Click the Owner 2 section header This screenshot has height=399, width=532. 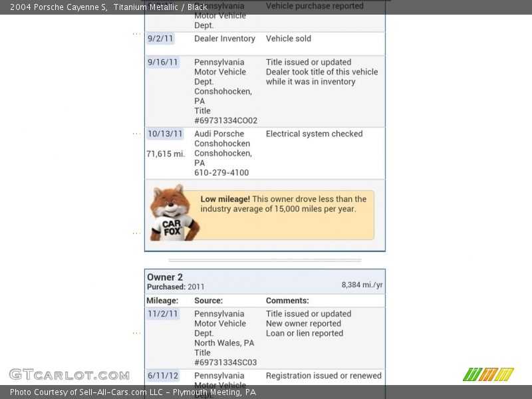point(165,277)
